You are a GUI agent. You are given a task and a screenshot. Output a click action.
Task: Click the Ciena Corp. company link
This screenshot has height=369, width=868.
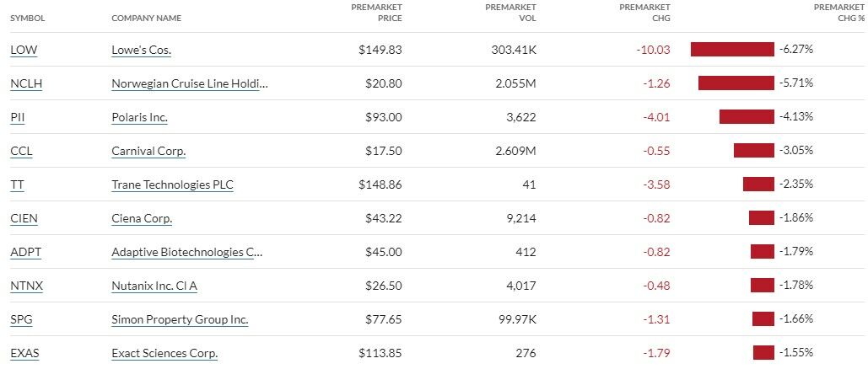pyautogui.click(x=142, y=218)
